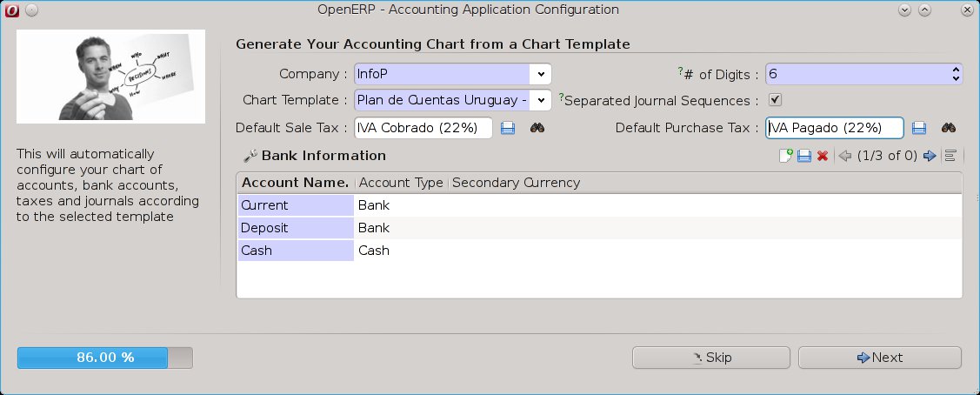Click the Bank type in Current row

click(374, 205)
